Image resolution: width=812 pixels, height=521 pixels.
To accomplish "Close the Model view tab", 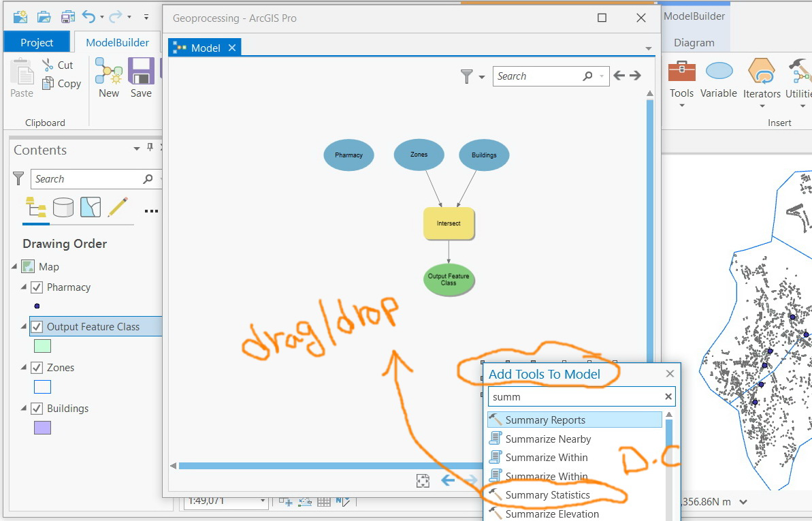I will tap(232, 48).
